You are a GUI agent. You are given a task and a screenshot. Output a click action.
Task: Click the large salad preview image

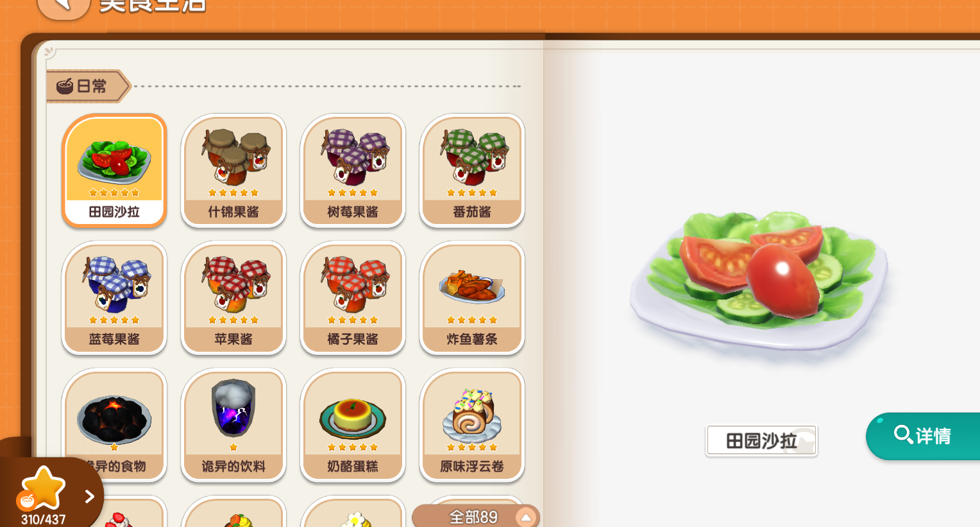tap(760, 282)
